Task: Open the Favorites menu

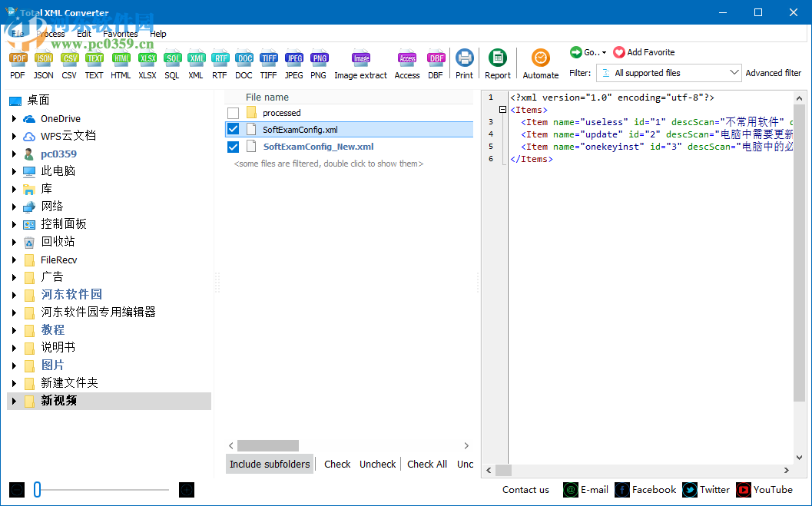Action: click(120, 33)
